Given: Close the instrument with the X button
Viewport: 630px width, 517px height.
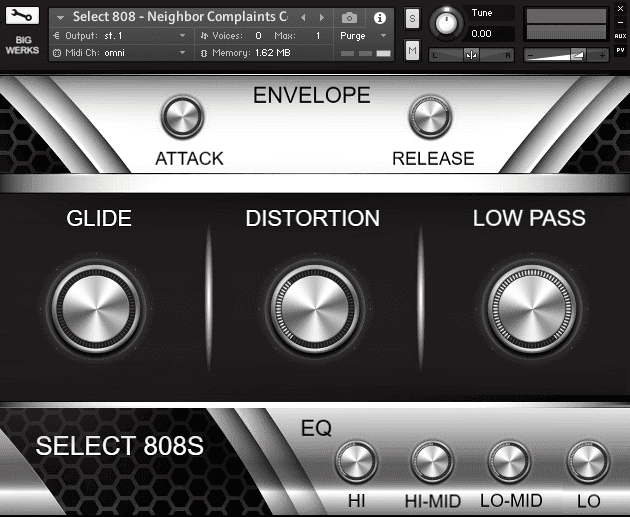Looking at the screenshot, I should pos(620,8).
